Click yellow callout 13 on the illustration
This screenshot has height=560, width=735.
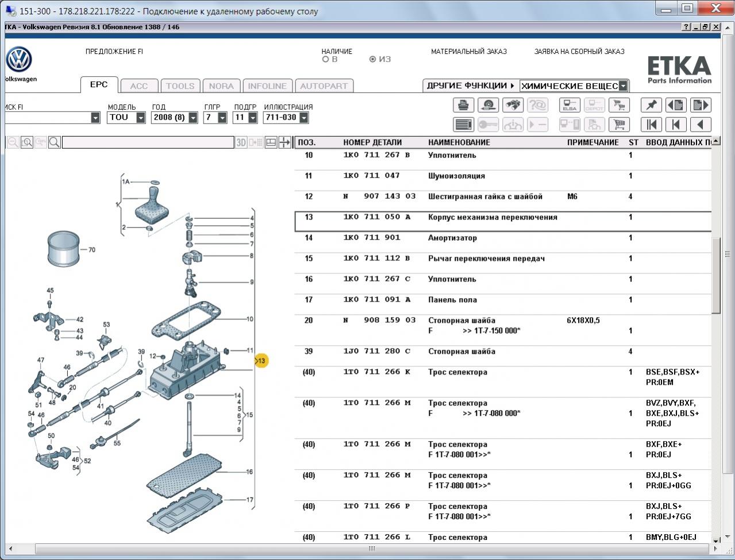pos(261,361)
